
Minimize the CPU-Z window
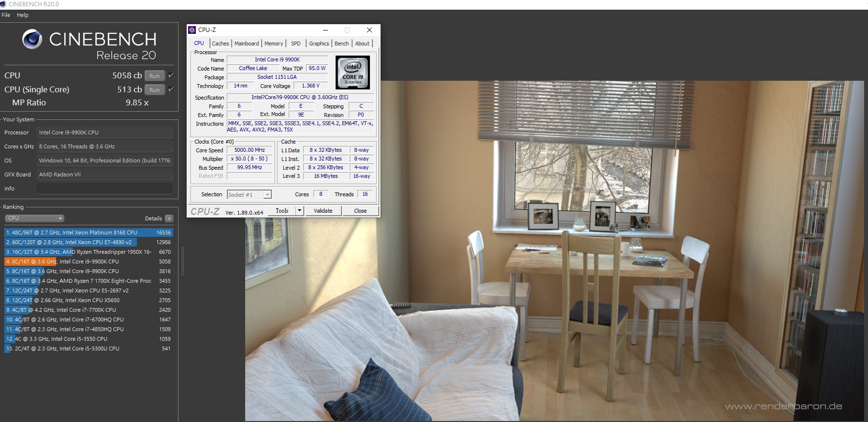coord(325,30)
